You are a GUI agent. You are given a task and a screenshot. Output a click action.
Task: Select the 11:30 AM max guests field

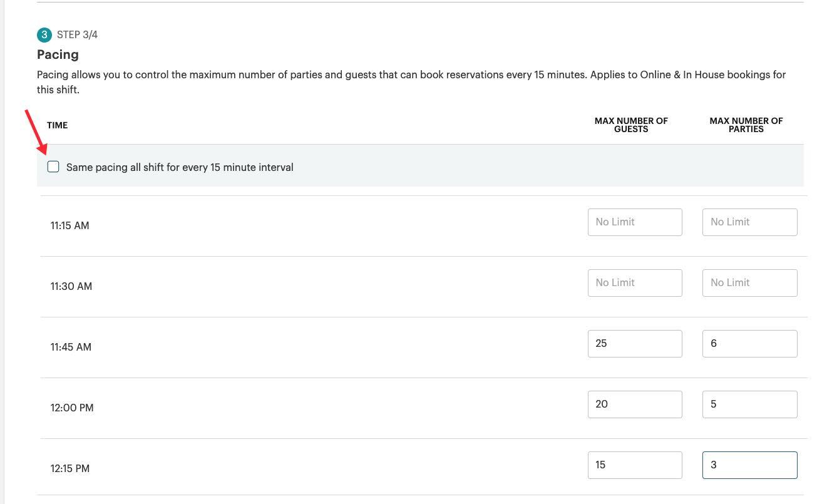(634, 282)
